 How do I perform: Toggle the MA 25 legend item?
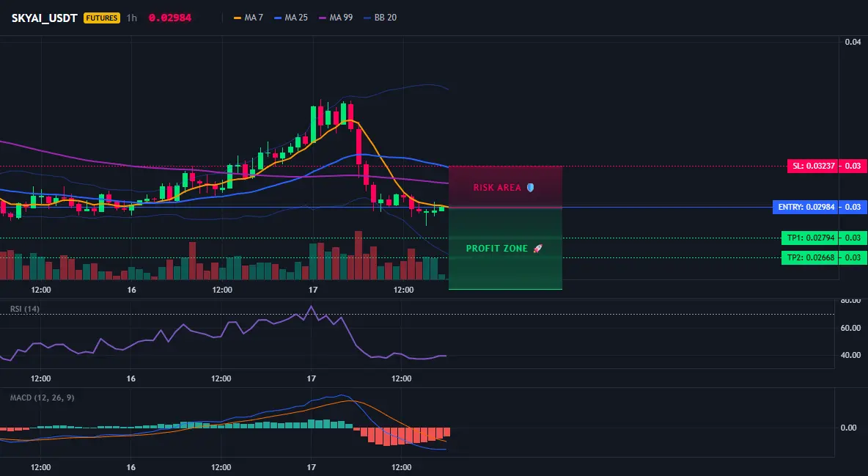(291, 18)
